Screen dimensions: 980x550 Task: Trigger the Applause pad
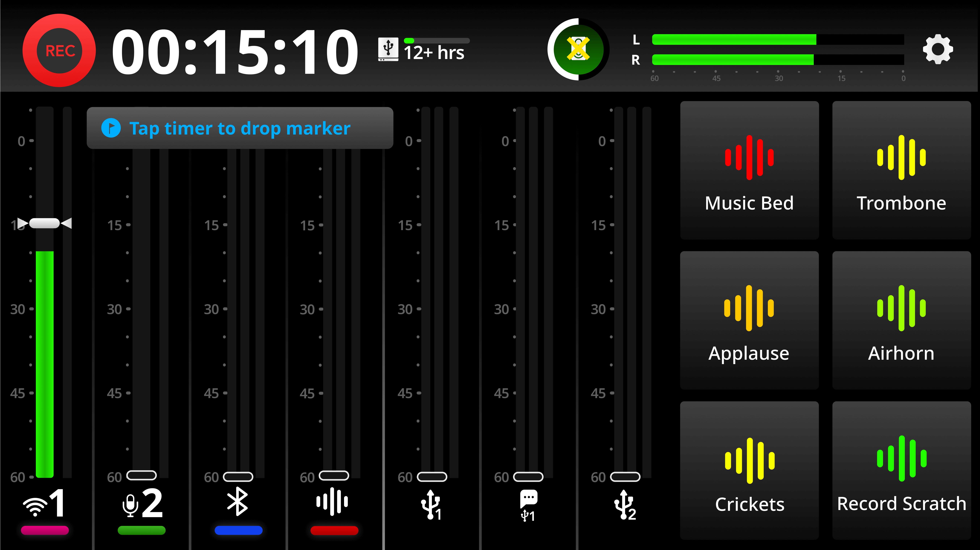click(x=749, y=320)
